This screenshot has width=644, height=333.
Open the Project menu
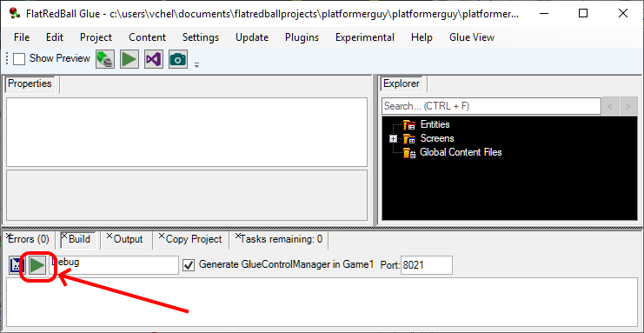tap(96, 37)
